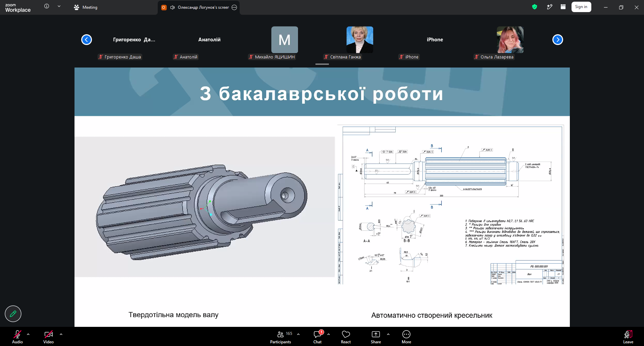Open the annotation pencil tool
Viewport: 644px width, 346px height.
click(13, 314)
